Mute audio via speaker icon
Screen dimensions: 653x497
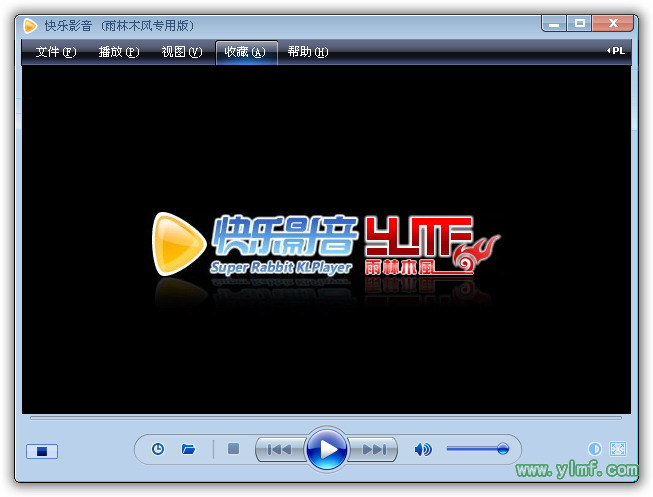[423, 450]
